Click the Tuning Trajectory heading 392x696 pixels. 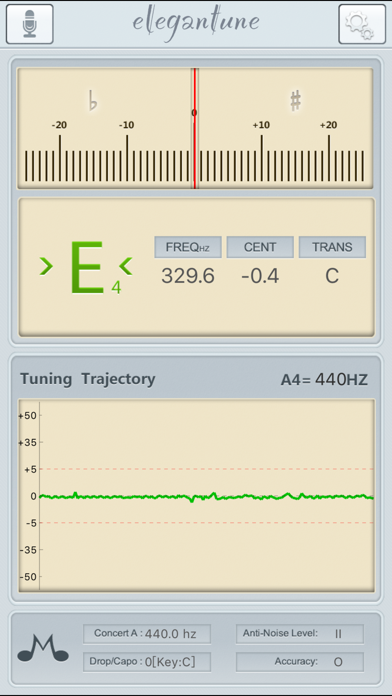(x=88, y=379)
